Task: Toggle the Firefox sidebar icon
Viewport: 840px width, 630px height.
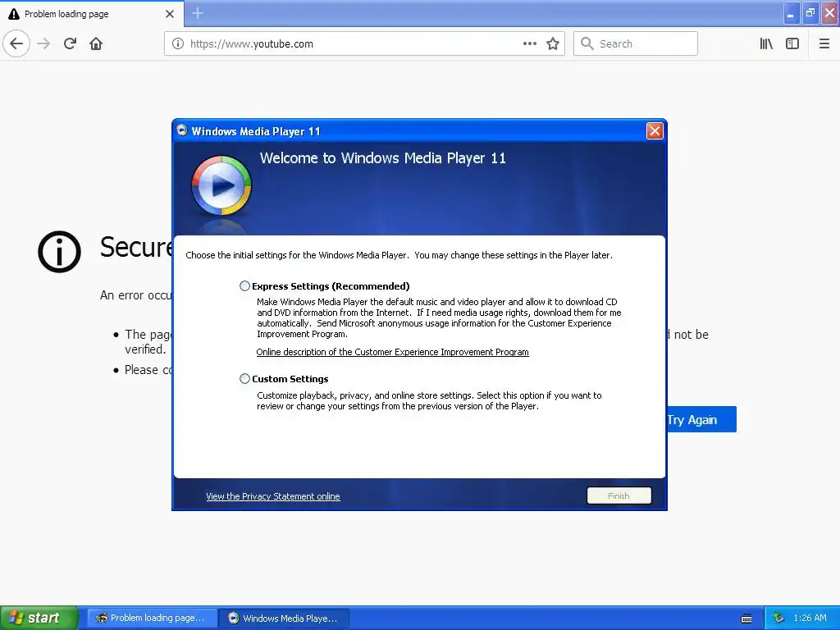Action: [x=792, y=44]
